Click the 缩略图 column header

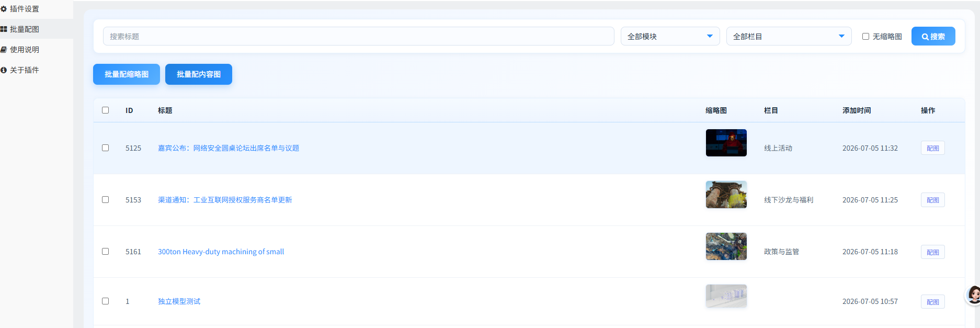pos(716,110)
